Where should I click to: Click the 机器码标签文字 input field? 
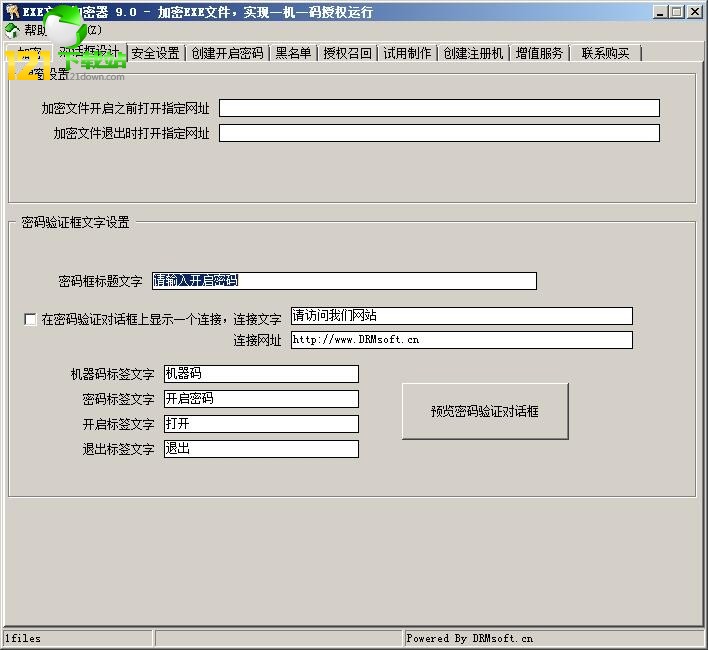[x=261, y=374]
